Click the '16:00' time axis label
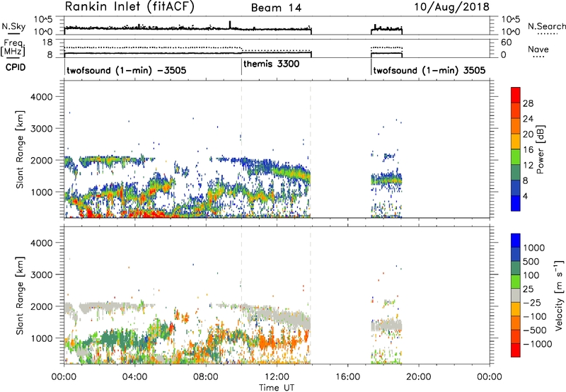 coord(347,377)
